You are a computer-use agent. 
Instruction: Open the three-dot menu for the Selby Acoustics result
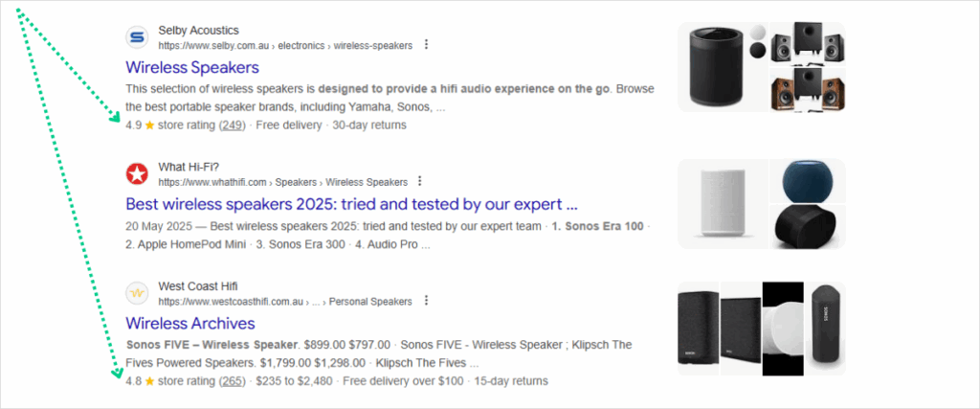426,44
